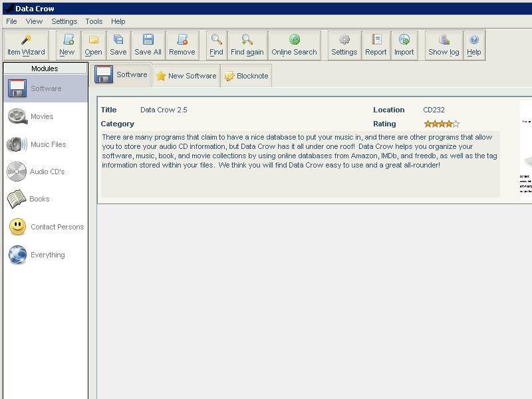The image size is (532, 399).
Task: Open the Find magnifier tool
Action: click(x=217, y=45)
